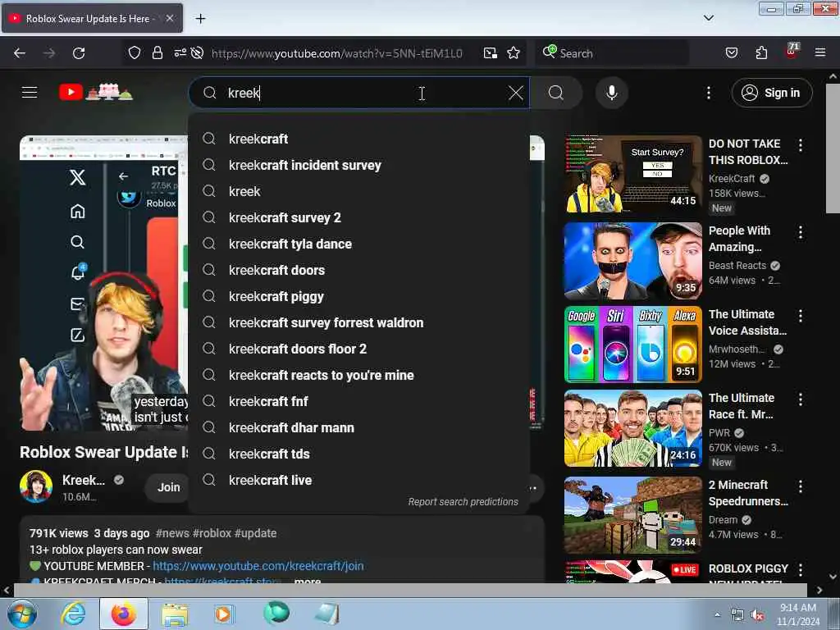
Task: Submit search with the magnifier button
Action: click(556, 94)
